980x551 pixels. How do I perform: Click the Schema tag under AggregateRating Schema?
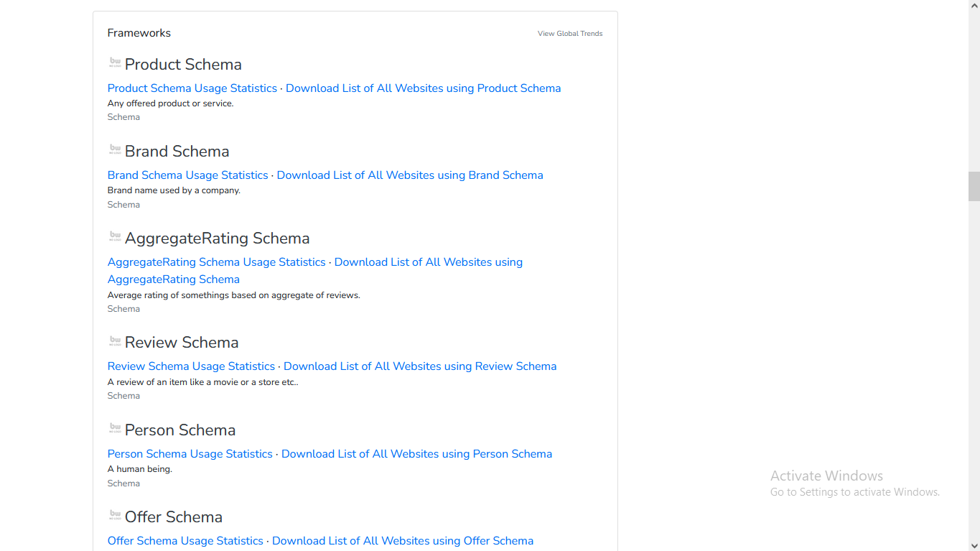pyautogui.click(x=123, y=309)
